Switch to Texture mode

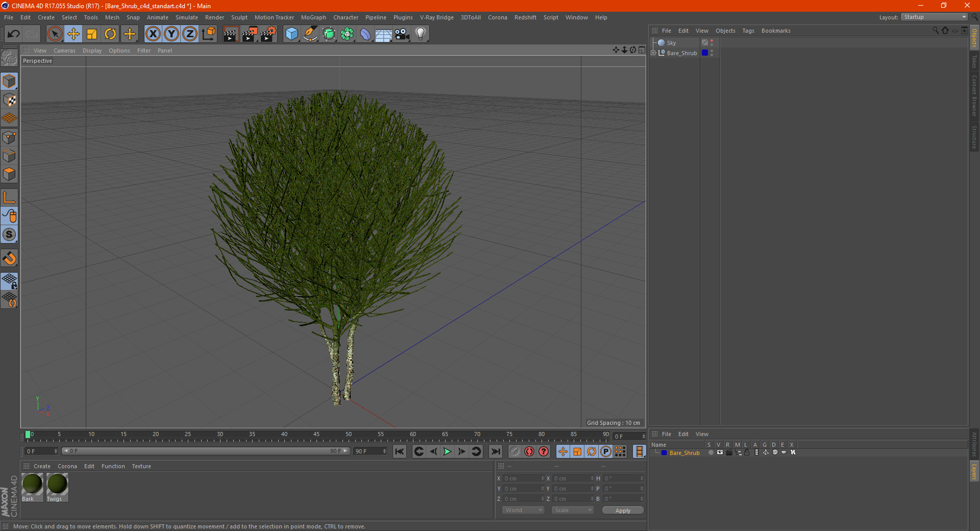[10, 100]
